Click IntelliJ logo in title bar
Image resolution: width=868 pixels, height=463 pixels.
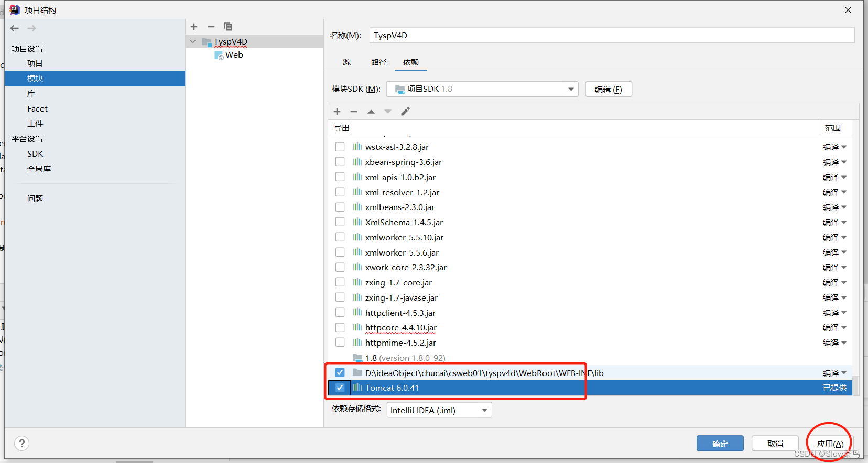point(15,9)
